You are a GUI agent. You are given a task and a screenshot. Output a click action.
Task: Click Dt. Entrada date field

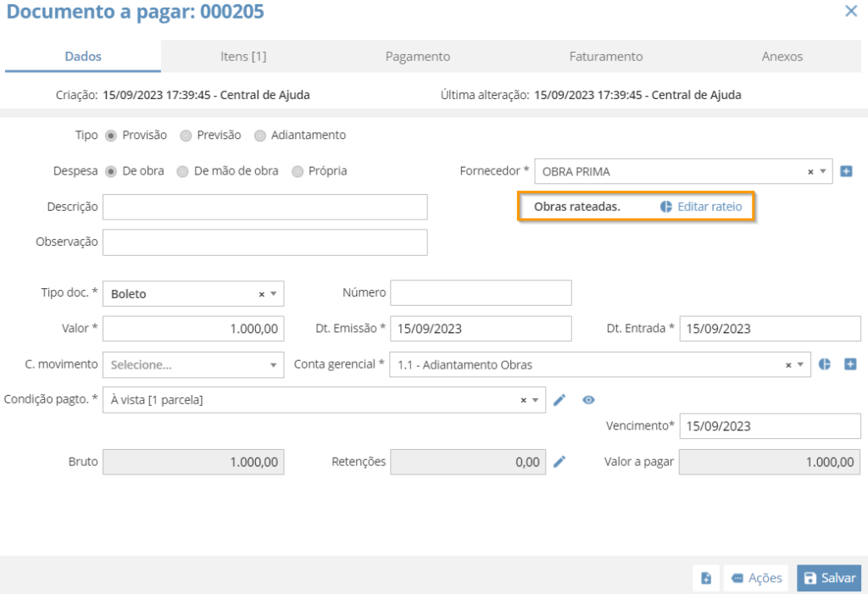(x=770, y=329)
